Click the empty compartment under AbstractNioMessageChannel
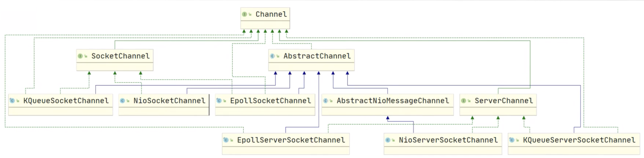The width and height of the screenshot is (644, 158). coord(387,111)
